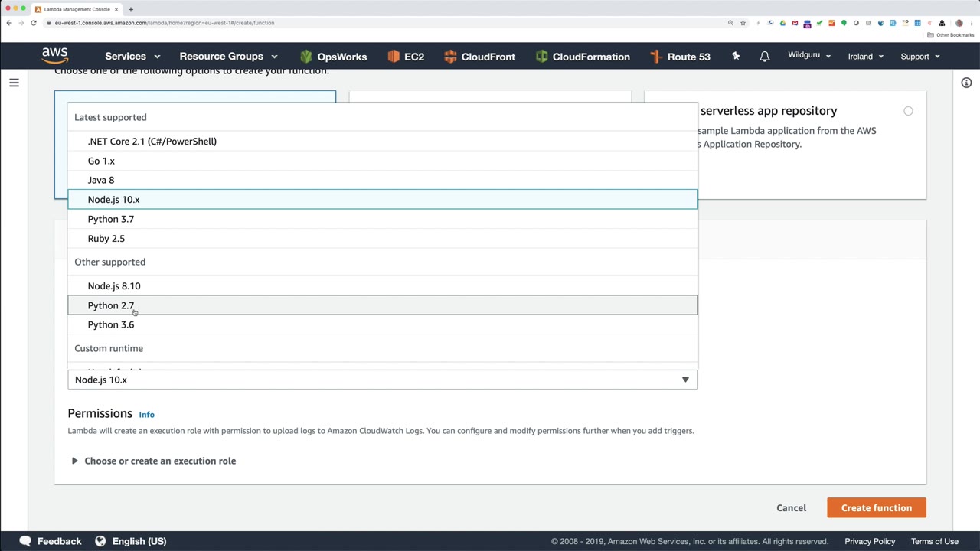Reload the page with the refresh icon
Viewport: 980px width, 551px height.
34,23
